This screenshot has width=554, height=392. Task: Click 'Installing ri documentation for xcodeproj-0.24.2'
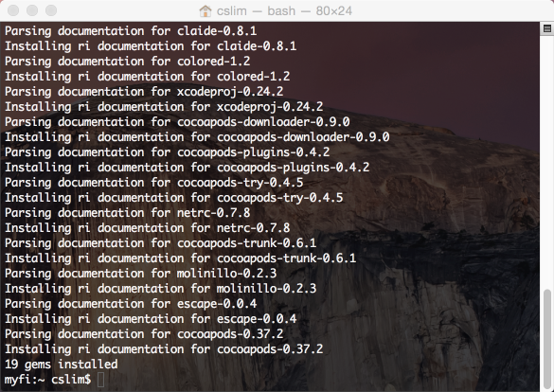pyautogui.click(x=164, y=107)
